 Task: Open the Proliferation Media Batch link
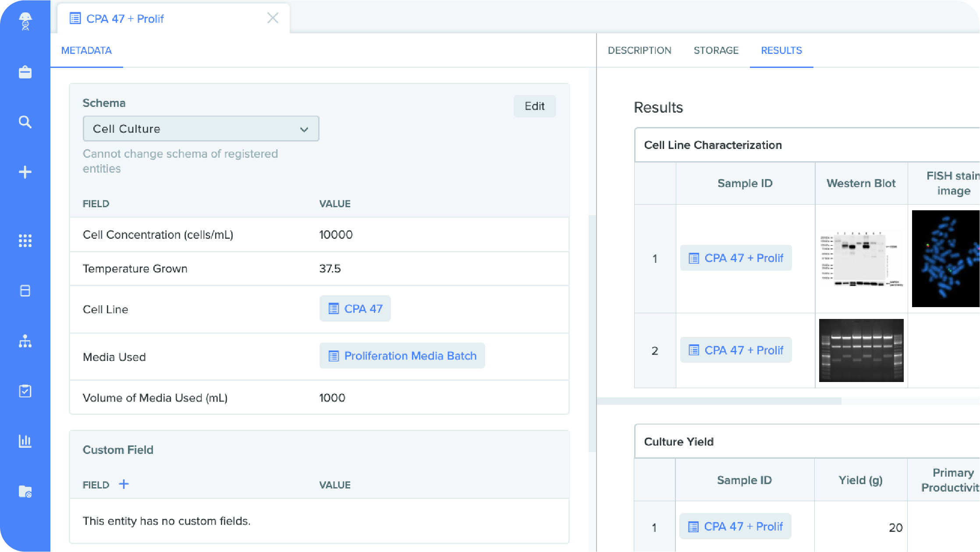(x=402, y=356)
